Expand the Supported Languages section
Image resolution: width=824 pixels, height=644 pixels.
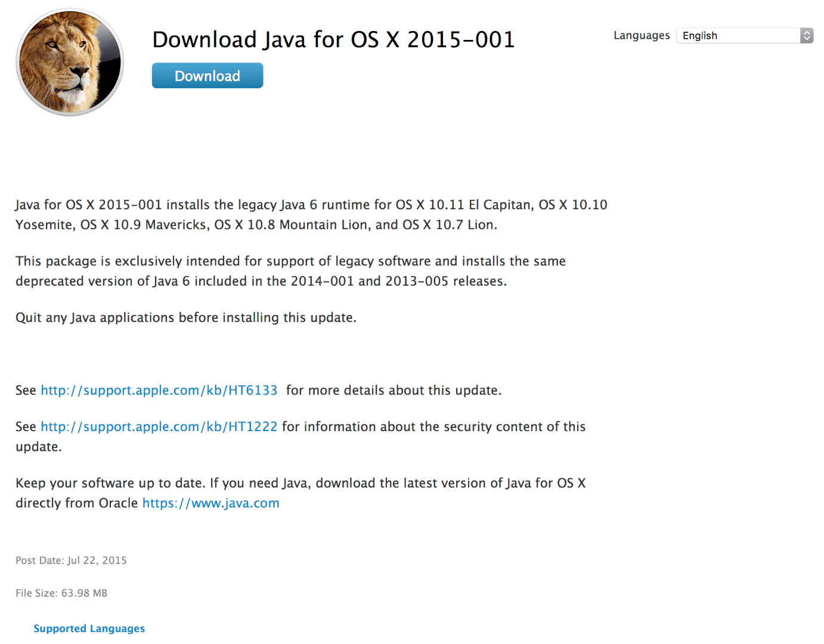pos(89,628)
